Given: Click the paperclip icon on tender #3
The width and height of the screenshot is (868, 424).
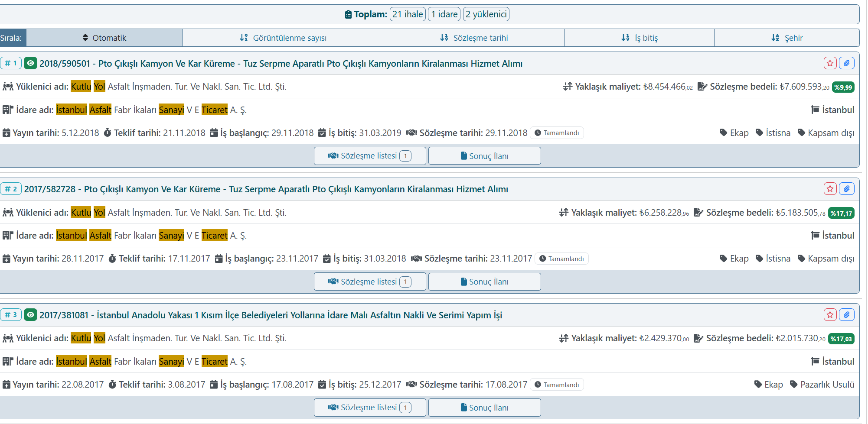Looking at the screenshot, I should coord(846,315).
